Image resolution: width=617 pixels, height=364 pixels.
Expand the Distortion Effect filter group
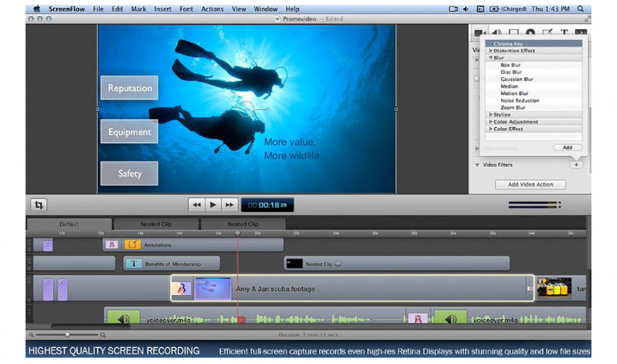(491, 51)
